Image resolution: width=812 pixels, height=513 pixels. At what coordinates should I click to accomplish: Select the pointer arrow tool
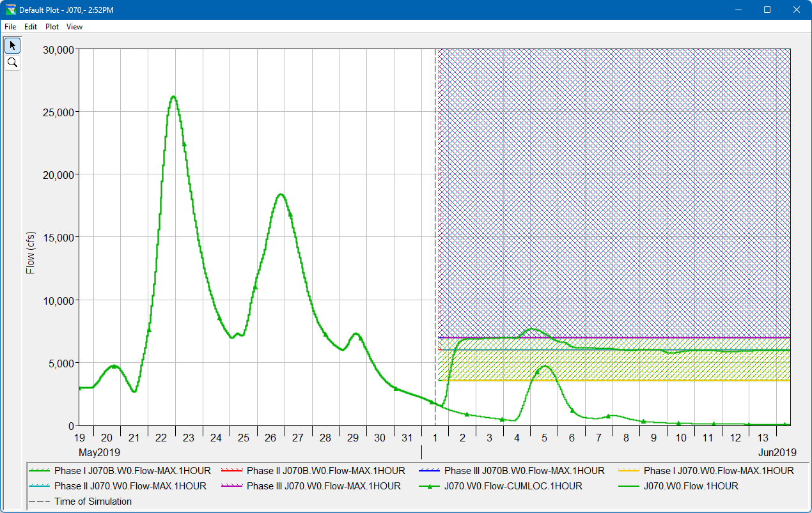[12, 45]
